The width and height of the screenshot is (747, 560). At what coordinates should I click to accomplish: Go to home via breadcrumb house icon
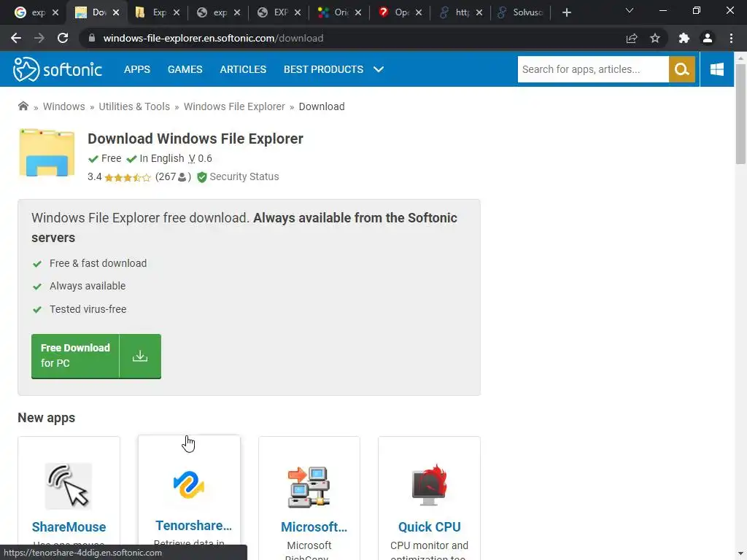23,106
